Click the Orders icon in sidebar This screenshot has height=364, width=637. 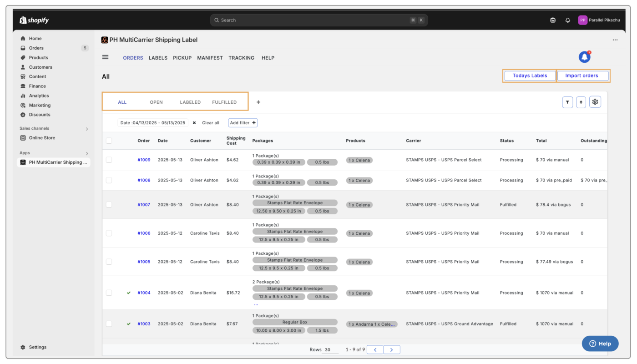(23, 48)
